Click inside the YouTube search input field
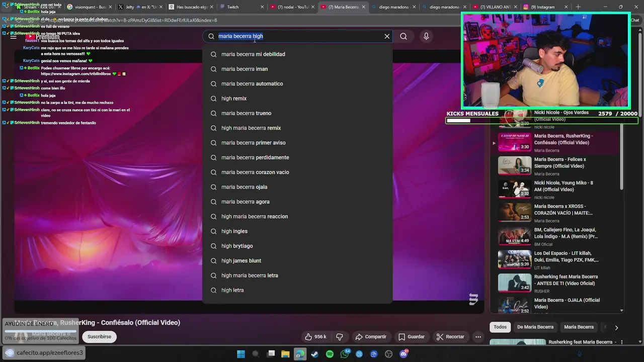 pyautogui.click(x=297, y=36)
